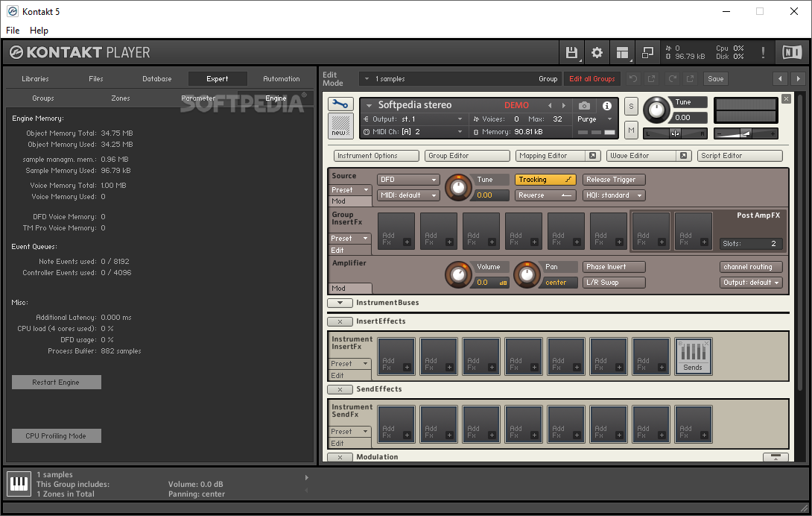The height and width of the screenshot is (516, 812).
Task: Open the save (floppy disk) menu
Action: coord(571,52)
